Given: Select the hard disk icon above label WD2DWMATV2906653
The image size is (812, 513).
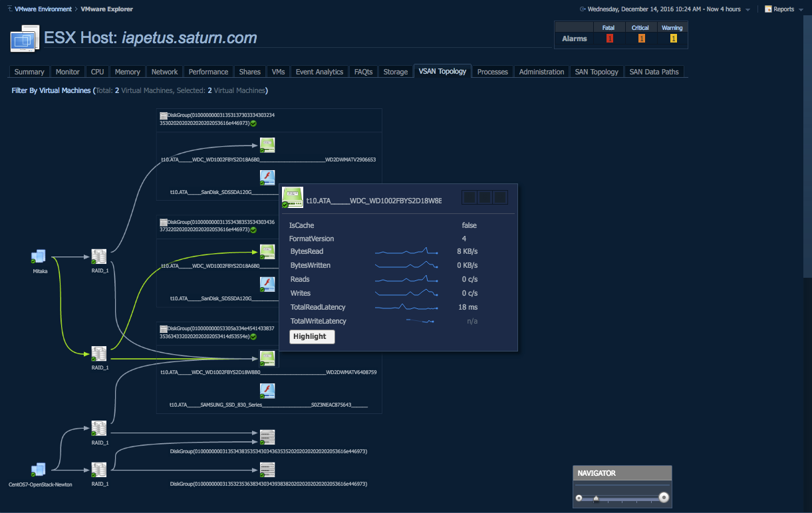Looking at the screenshot, I should [x=267, y=145].
